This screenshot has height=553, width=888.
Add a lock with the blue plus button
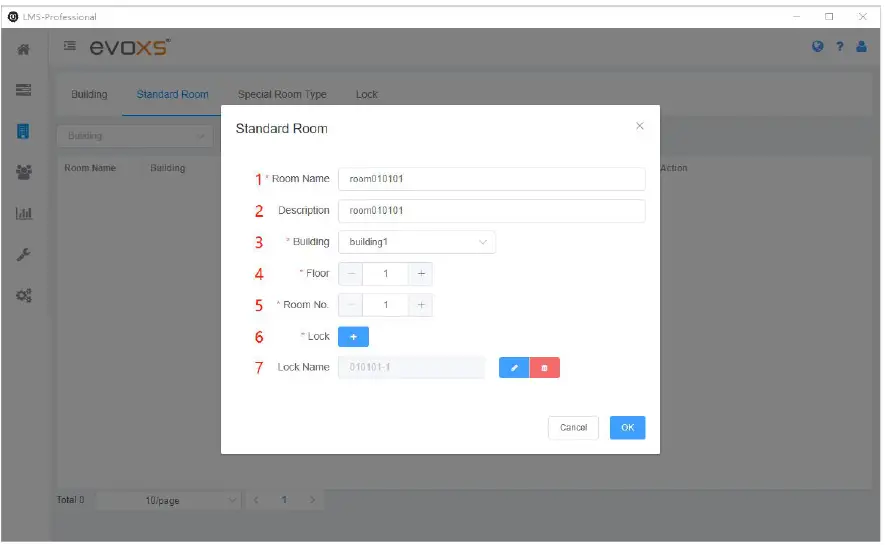click(353, 337)
